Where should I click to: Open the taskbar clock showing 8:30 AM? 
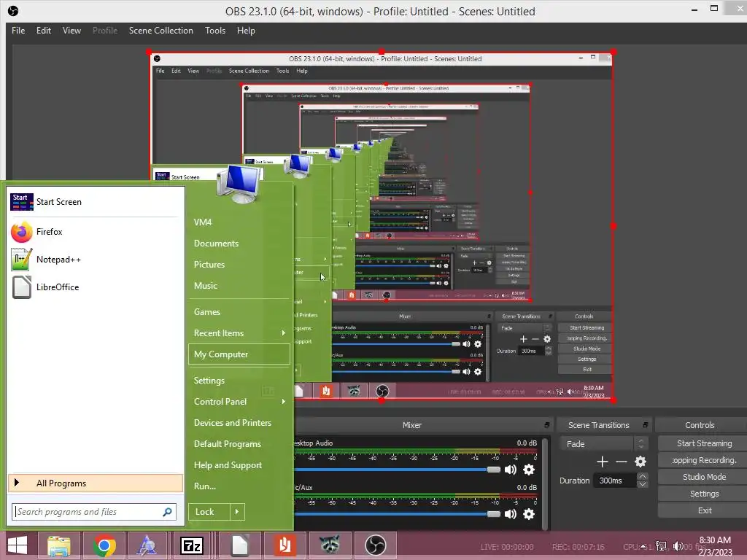pyautogui.click(x=715, y=546)
